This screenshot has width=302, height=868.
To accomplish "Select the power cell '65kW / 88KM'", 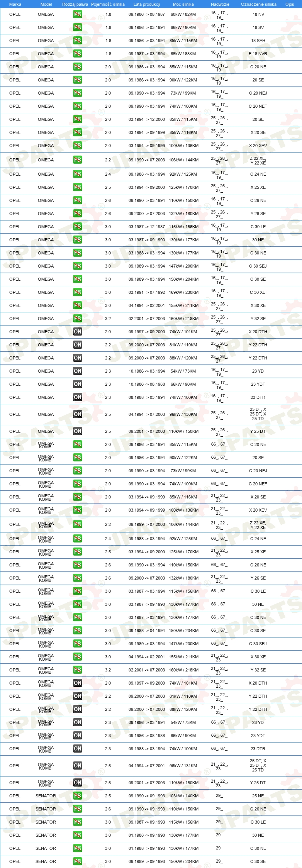I will pyautogui.click(x=183, y=54).
